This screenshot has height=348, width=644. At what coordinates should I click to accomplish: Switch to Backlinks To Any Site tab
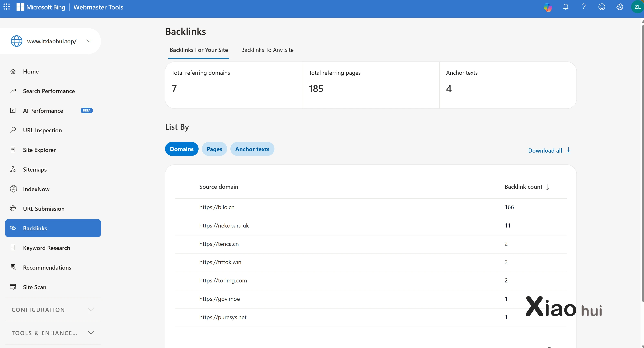point(267,50)
